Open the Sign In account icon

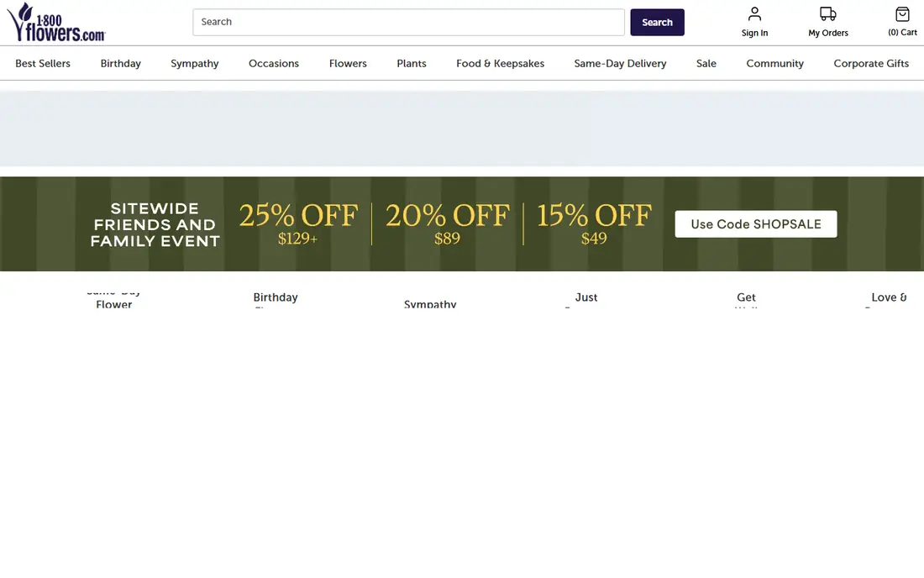pos(754,22)
